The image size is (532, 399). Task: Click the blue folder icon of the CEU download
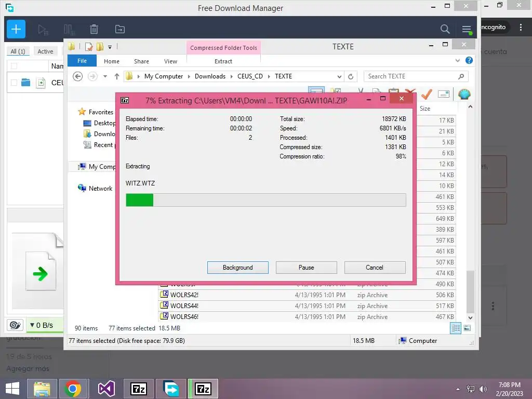click(x=26, y=82)
